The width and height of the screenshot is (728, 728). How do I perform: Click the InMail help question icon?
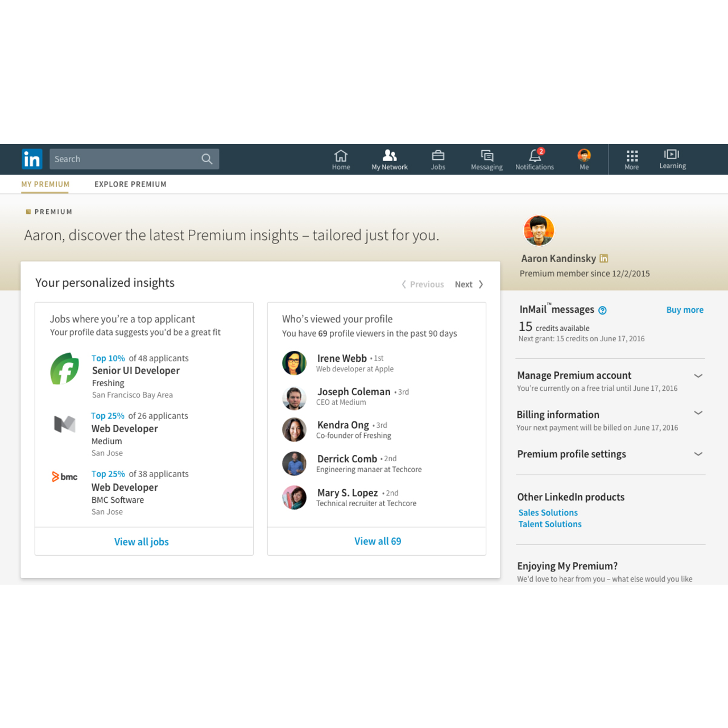(603, 310)
